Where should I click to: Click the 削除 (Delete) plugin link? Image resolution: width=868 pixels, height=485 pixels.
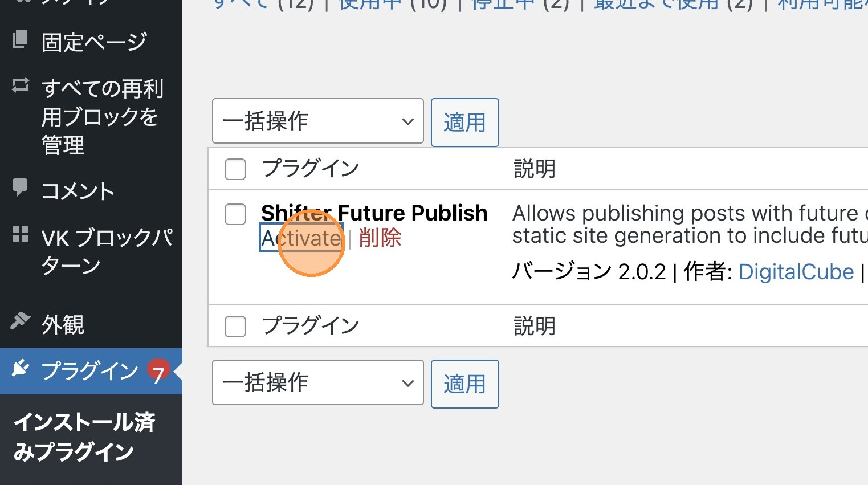pyautogui.click(x=380, y=238)
